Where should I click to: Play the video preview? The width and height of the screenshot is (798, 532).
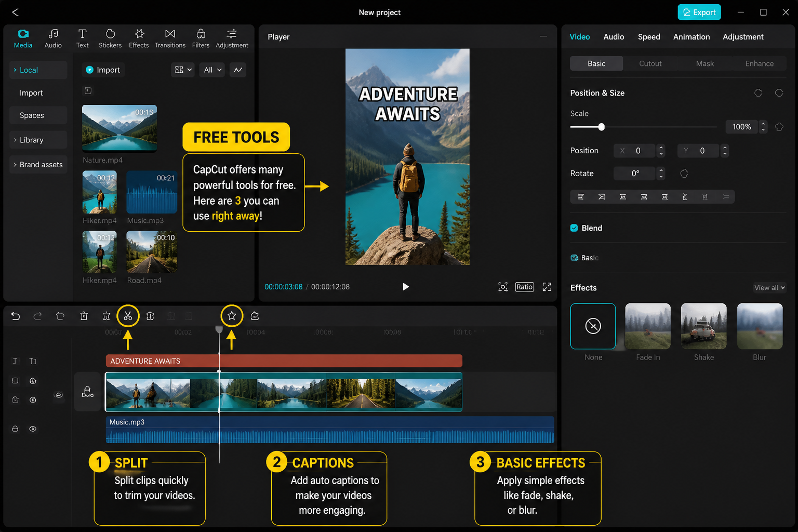pos(405,287)
